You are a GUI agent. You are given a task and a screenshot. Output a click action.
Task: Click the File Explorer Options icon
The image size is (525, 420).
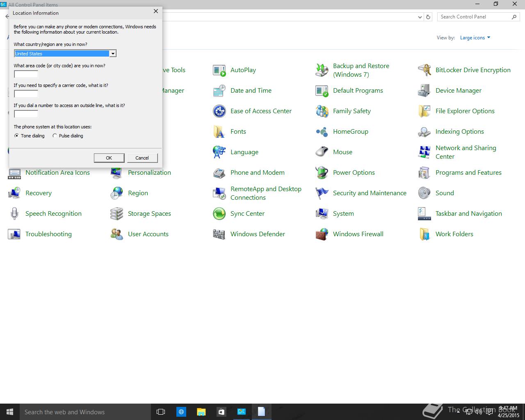425,111
